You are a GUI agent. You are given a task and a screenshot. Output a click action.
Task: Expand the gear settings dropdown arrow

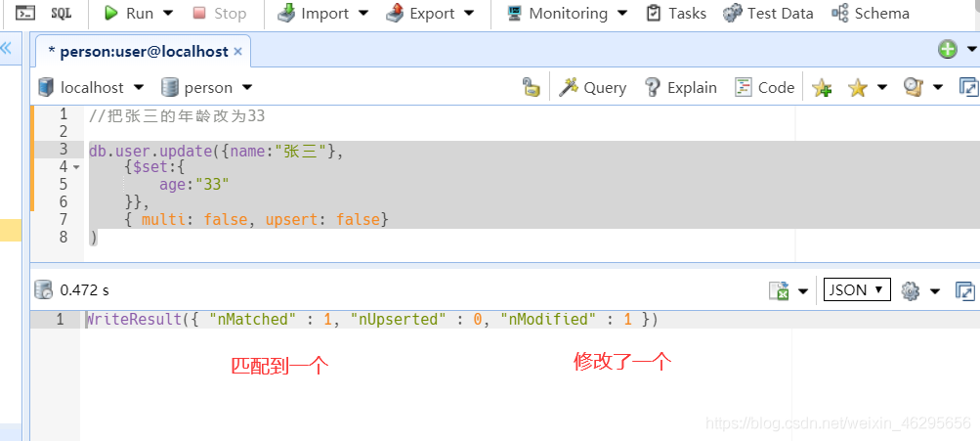pyautogui.click(x=935, y=290)
